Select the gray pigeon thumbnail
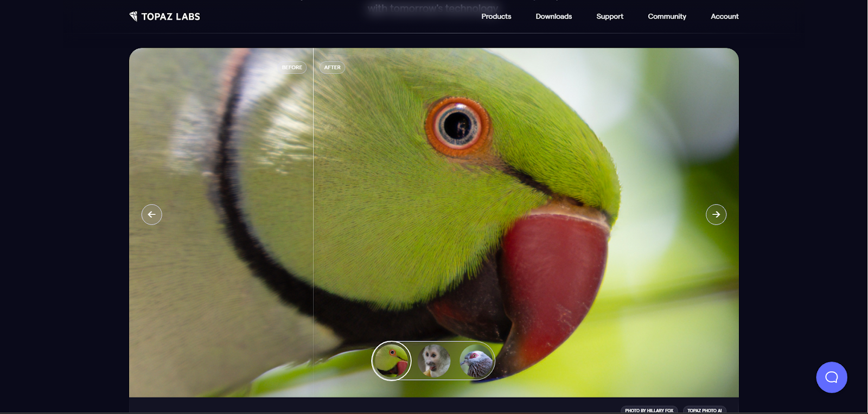 pos(476,361)
